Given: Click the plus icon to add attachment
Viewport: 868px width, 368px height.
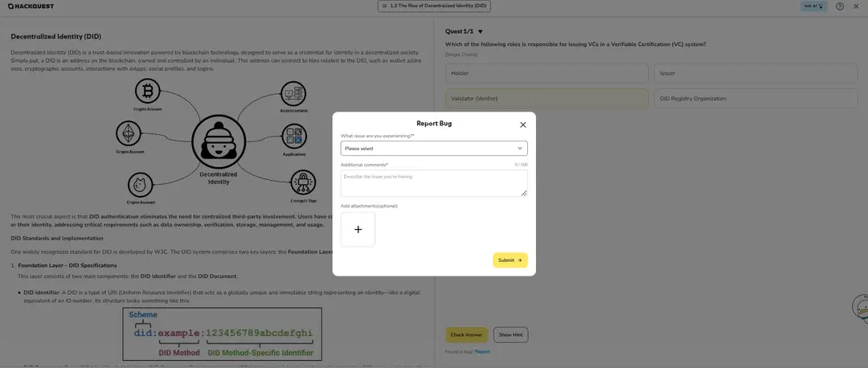Looking at the screenshot, I should [x=358, y=230].
